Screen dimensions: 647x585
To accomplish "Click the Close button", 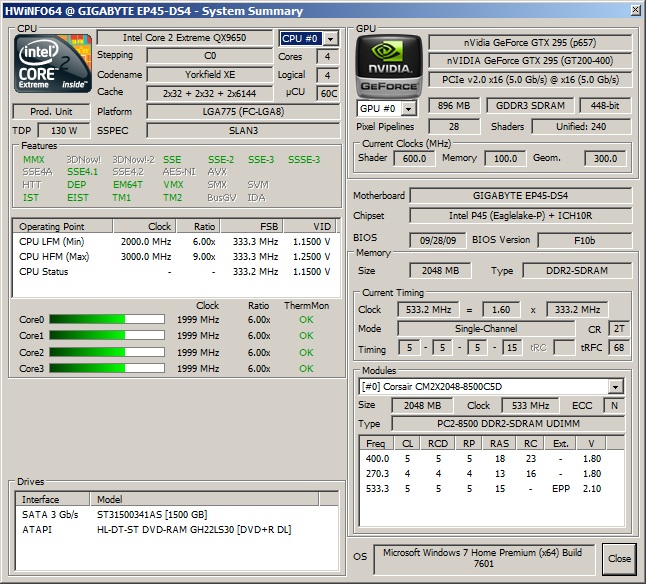I will (x=619, y=559).
